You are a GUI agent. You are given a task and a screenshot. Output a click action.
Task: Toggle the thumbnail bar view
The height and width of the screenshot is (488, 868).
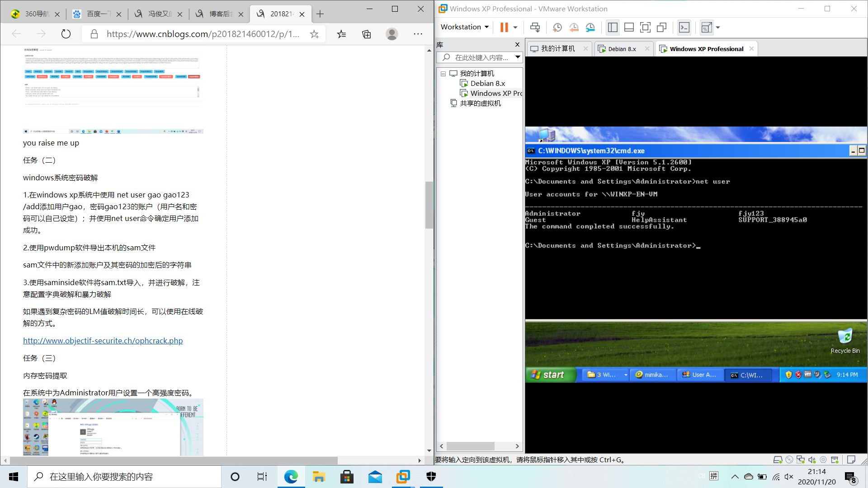point(629,28)
